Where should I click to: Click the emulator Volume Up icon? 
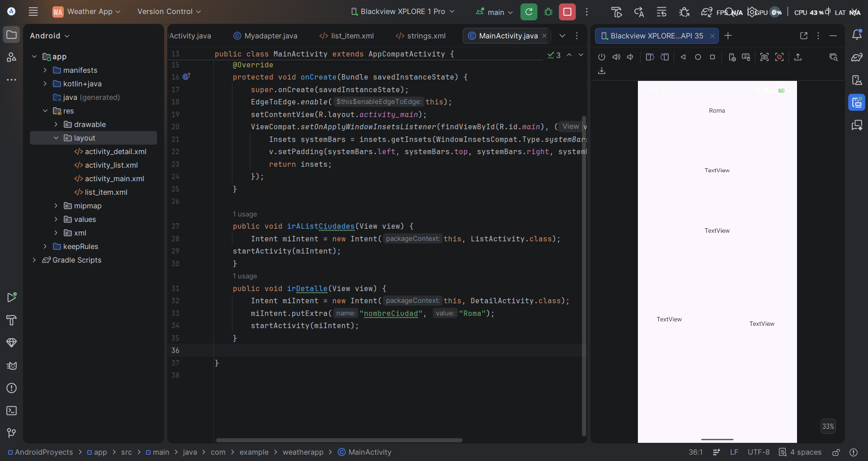coord(616,57)
